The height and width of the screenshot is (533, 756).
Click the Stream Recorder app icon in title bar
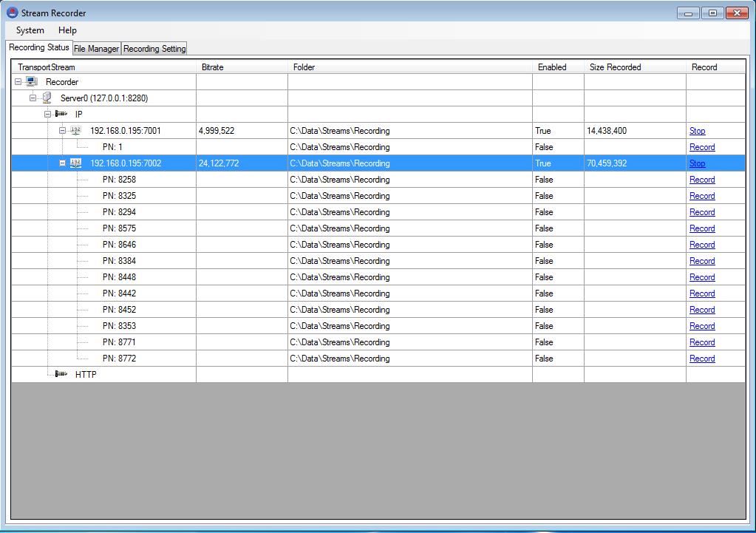12,13
